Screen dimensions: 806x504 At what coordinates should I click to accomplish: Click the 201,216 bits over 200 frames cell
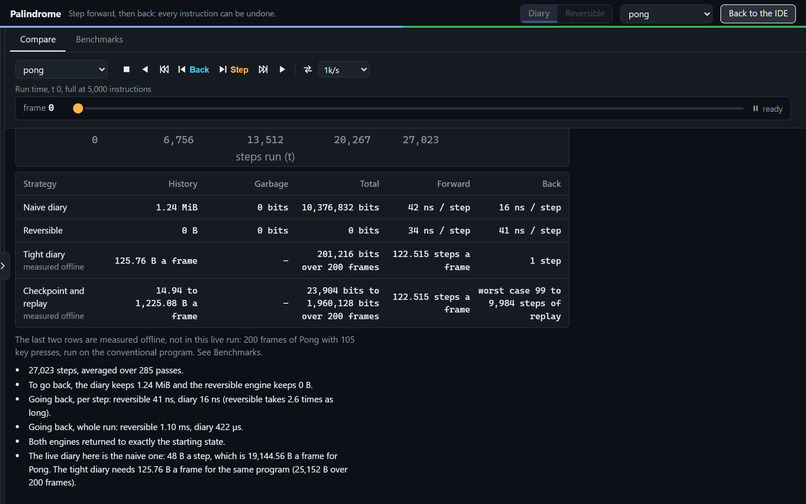[340, 260]
